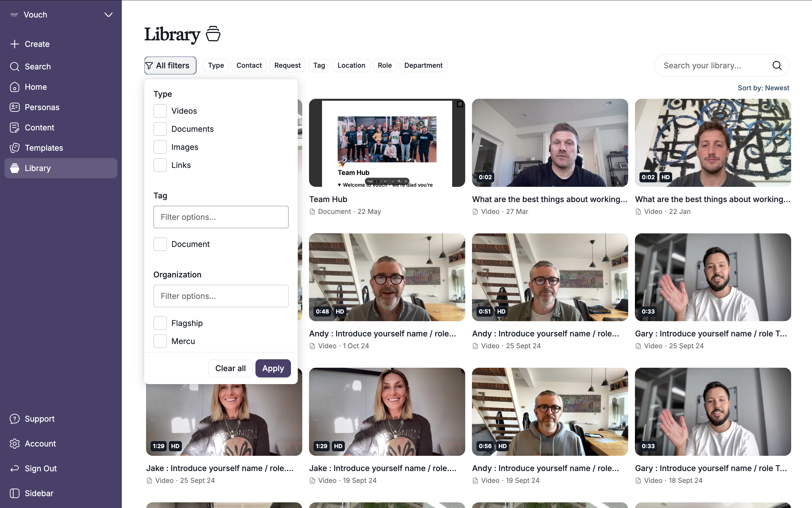Click the Templates icon in sidebar

coord(14,148)
